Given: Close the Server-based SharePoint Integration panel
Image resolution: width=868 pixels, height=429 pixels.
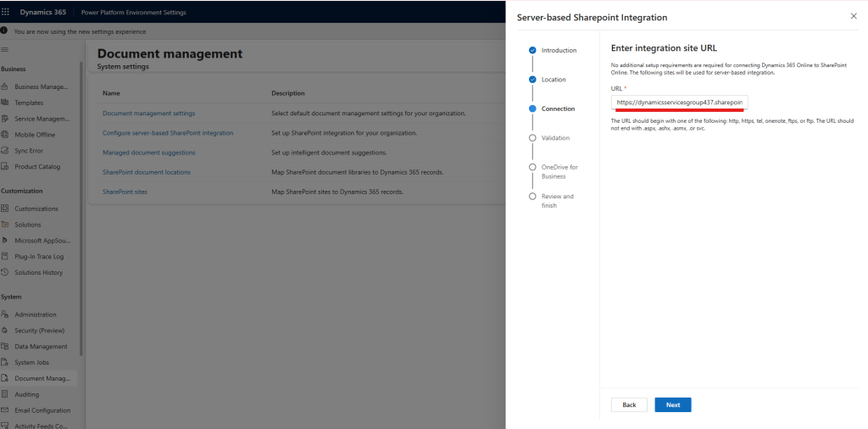Looking at the screenshot, I should (853, 16).
